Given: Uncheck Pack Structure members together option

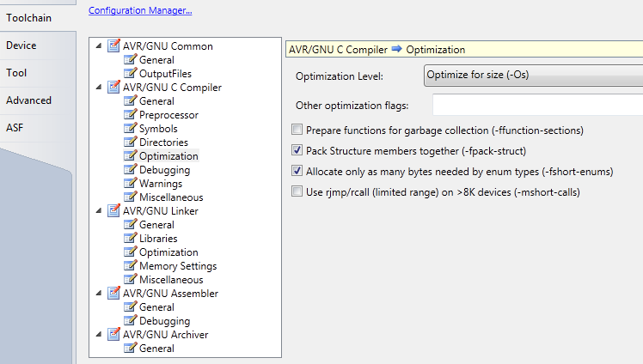Looking at the screenshot, I should [x=297, y=150].
